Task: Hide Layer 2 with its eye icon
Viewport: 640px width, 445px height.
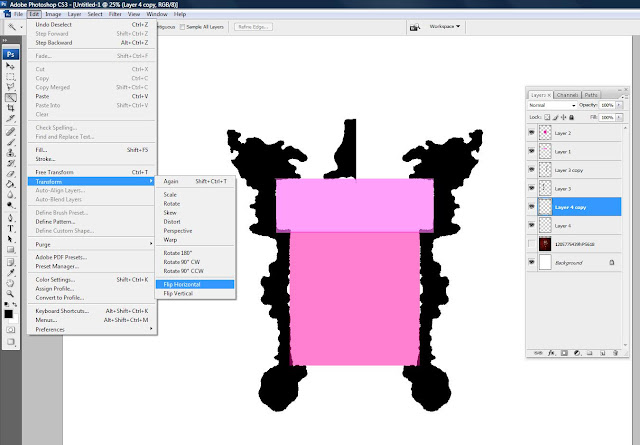Action: coord(531,133)
